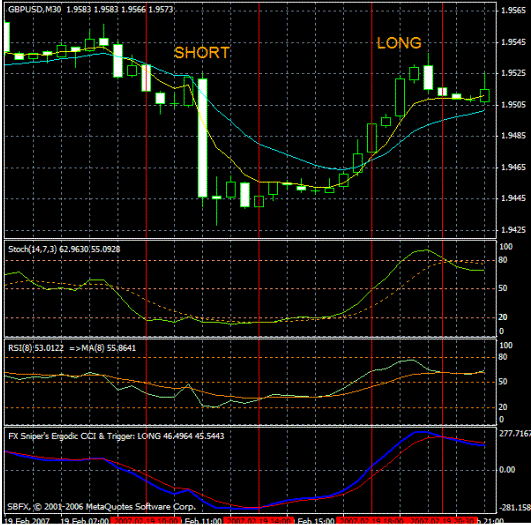The height and width of the screenshot is (525, 531).
Task: Click the 1.9565 price axis value
Action: (513, 10)
